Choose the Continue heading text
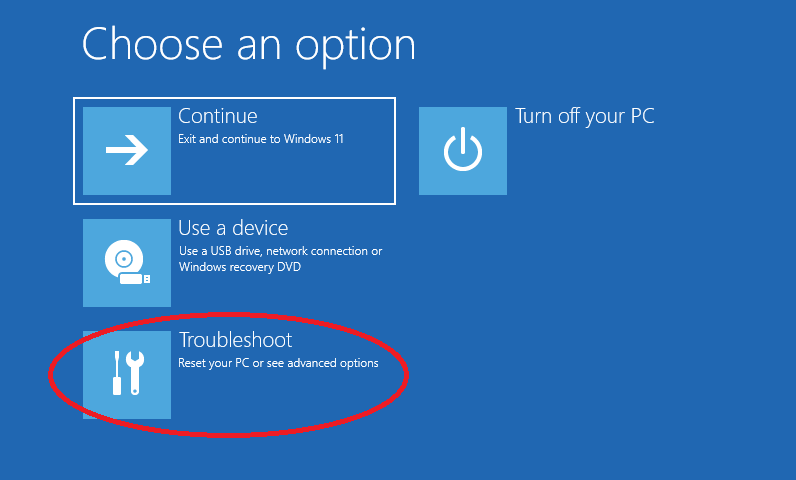This screenshot has height=480, width=796. tap(217, 117)
